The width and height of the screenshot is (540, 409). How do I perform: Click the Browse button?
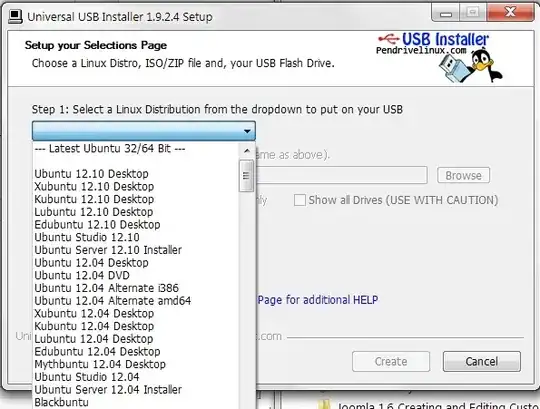pos(464,176)
